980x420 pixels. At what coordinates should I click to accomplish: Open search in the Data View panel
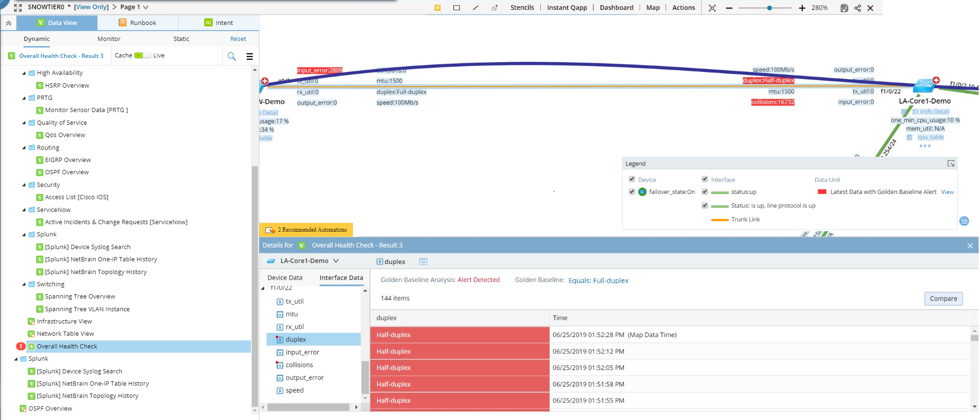232,57
